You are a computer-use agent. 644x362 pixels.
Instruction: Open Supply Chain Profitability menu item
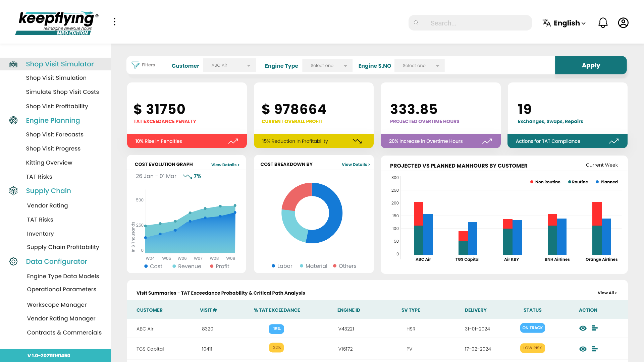click(63, 247)
